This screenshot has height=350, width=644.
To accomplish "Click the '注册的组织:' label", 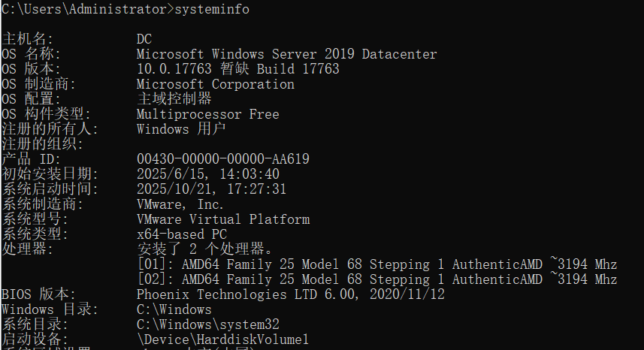I will pos(42,144).
